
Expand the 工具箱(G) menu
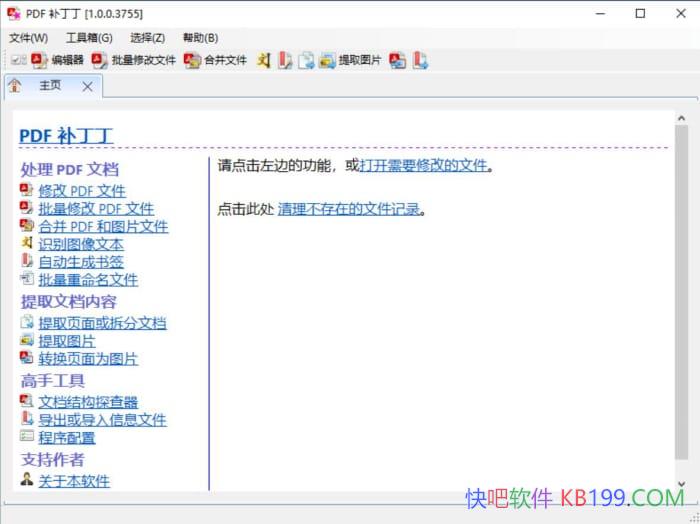(x=89, y=37)
